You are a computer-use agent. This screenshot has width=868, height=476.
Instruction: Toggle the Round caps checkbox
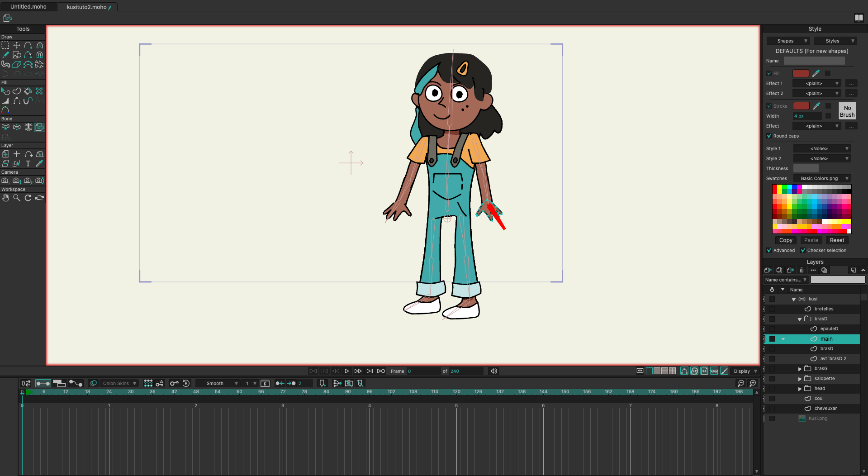coord(769,136)
